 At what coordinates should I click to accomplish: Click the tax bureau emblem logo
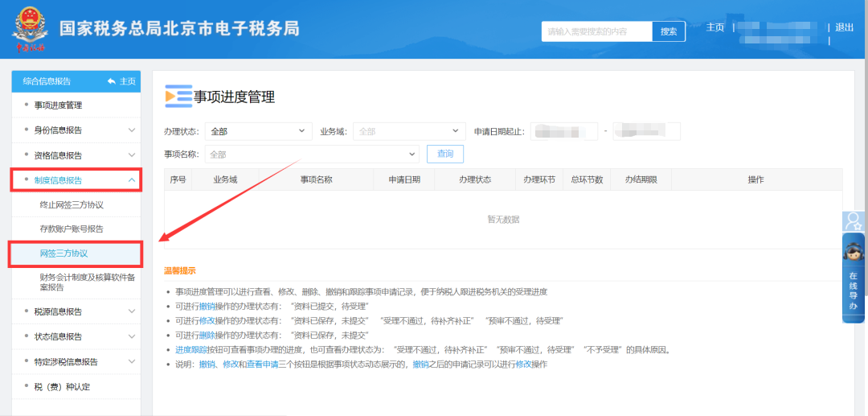pyautogui.click(x=30, y=29)
